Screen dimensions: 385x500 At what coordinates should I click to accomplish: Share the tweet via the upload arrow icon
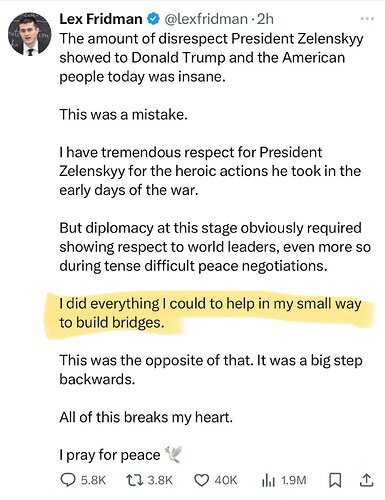pyautogui.click(x=366, y=480)
